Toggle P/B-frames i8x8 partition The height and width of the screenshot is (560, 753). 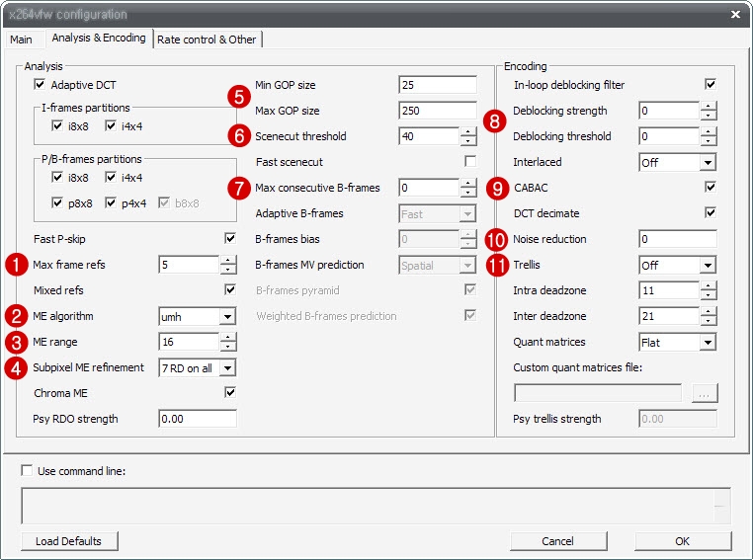(x=56, y=177)
